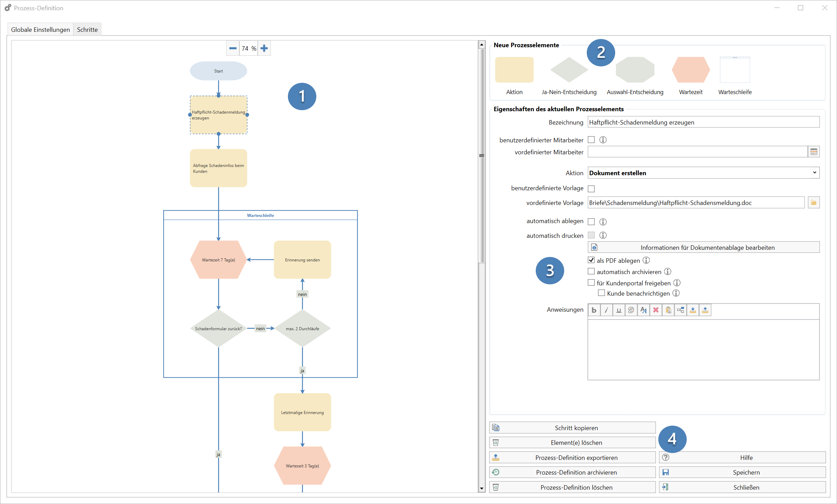The image size is (837, 504).
Task: Click the import tray icon with down arrow
Action: pos(693,310)
